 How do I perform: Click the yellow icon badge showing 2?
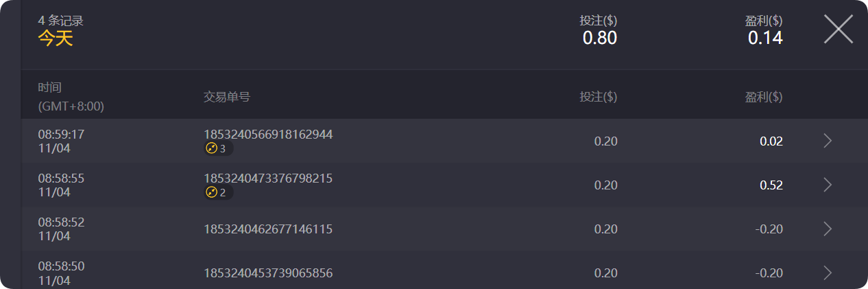click(217, 192)
